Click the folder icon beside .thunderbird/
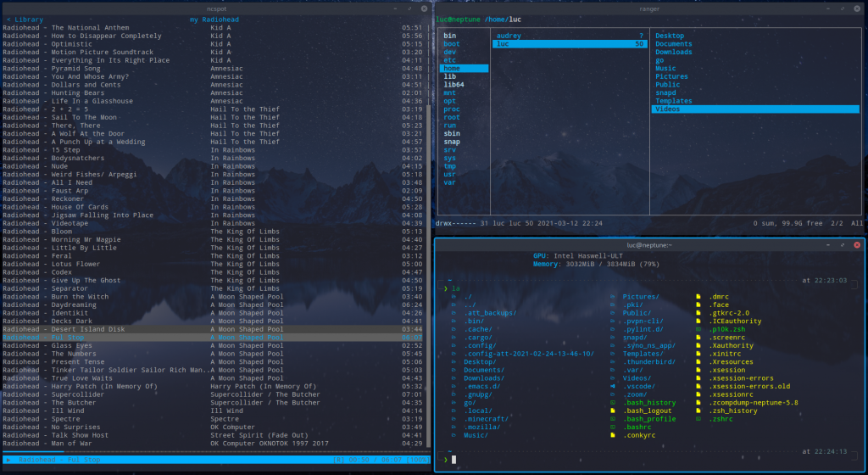Viewport: 868px width, 475px height. click(x=613, y=362)
